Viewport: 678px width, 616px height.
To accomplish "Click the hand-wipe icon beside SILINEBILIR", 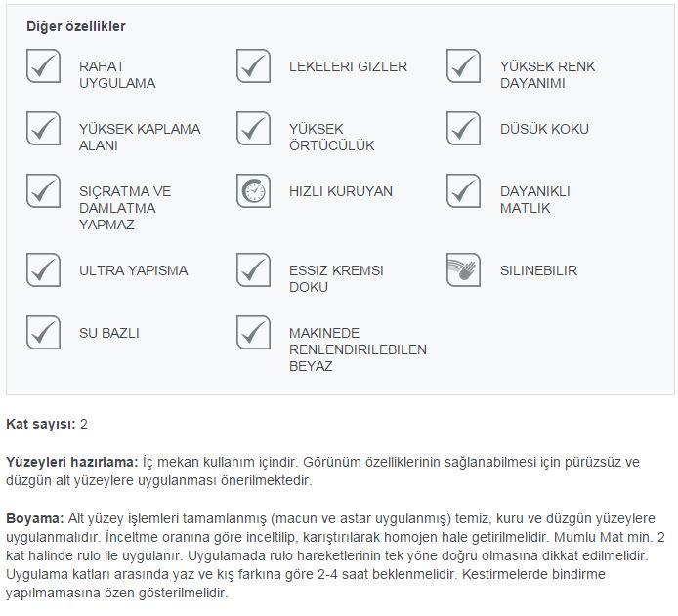I will [x=463, y=270].
